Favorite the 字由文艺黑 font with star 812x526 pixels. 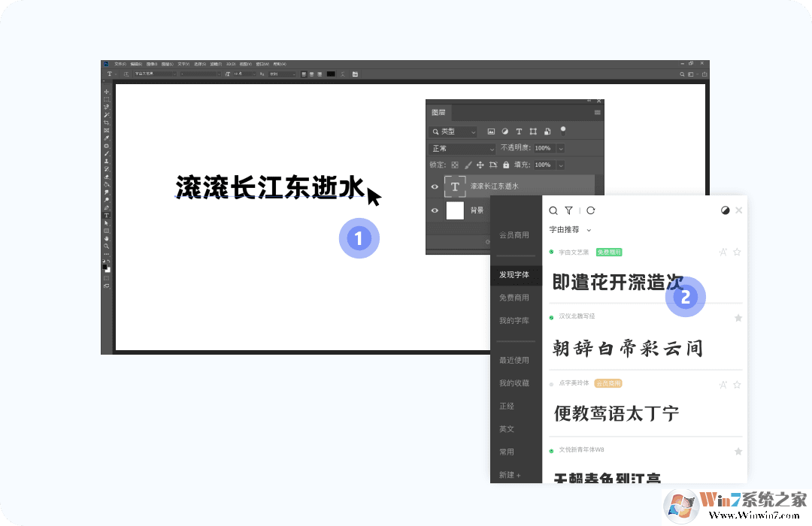click(x=738, y=252)
